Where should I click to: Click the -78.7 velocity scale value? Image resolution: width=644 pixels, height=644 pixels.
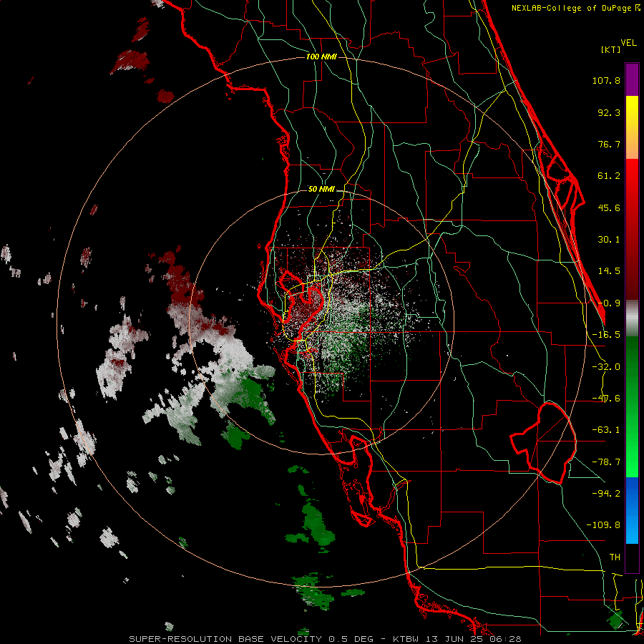[x=606, y=462]
